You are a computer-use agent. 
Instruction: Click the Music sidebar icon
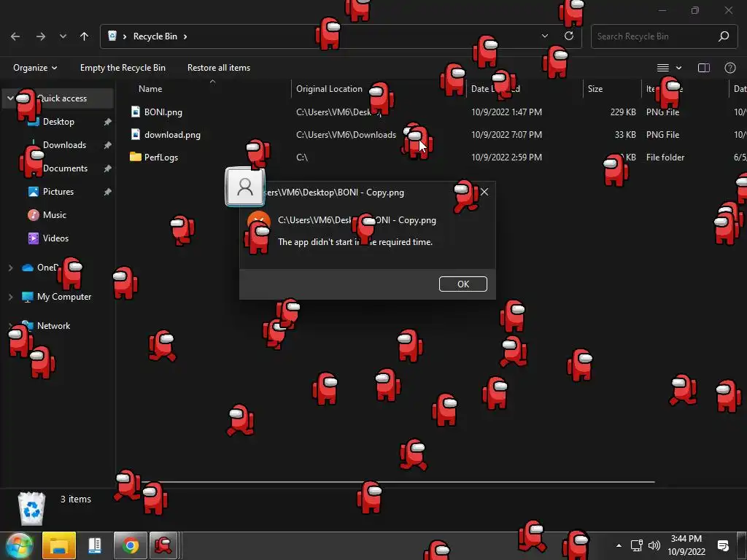click(x=34, y=215)
